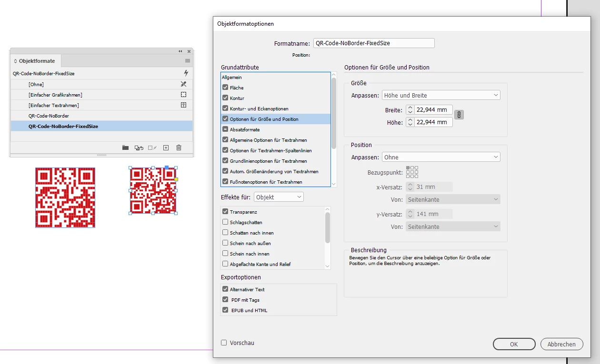Select the [Einfacher Textrahmen] style
The image size is (600, 364).
tap(101, 105)
